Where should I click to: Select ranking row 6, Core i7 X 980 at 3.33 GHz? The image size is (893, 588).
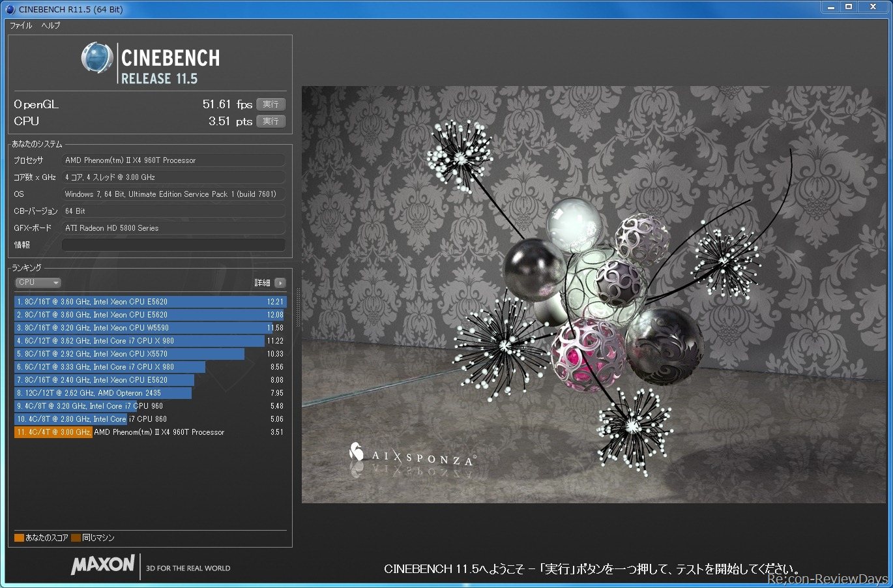point(149,367)
